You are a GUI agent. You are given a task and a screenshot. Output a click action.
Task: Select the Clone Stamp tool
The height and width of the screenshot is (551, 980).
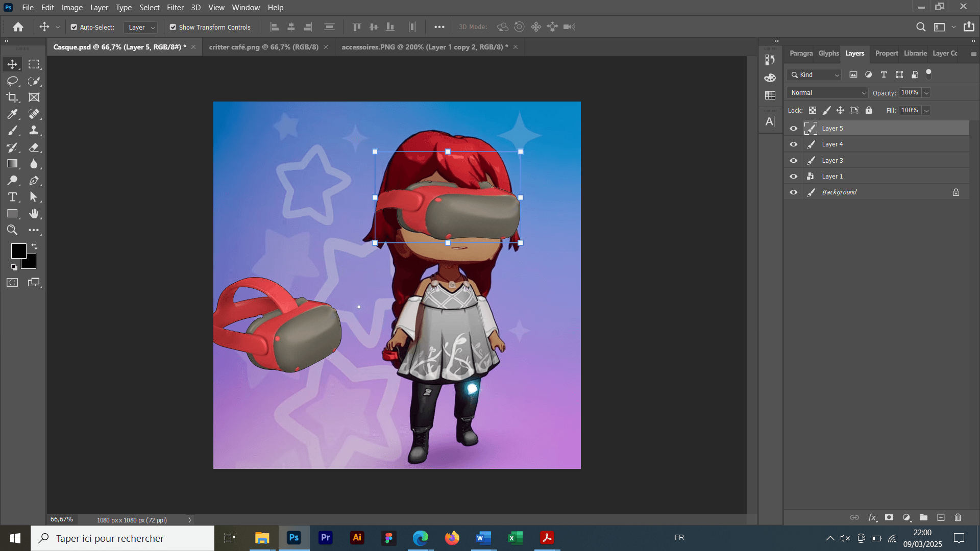34,131
